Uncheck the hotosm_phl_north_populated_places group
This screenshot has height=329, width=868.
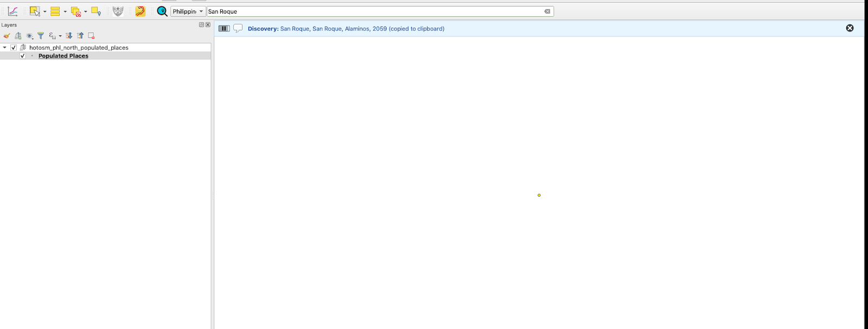tap(14, 48)
